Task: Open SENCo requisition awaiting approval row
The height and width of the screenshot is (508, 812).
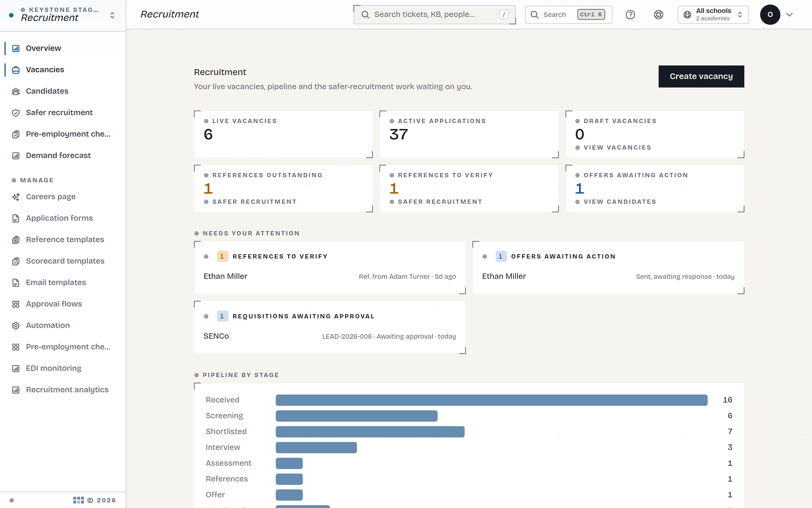Action: click(x=330, y=336)
